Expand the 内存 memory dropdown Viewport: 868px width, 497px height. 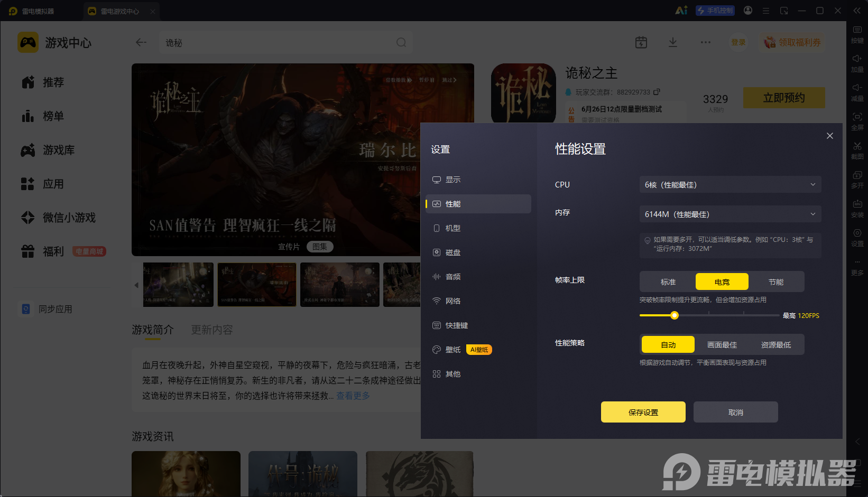click(730, 214)
